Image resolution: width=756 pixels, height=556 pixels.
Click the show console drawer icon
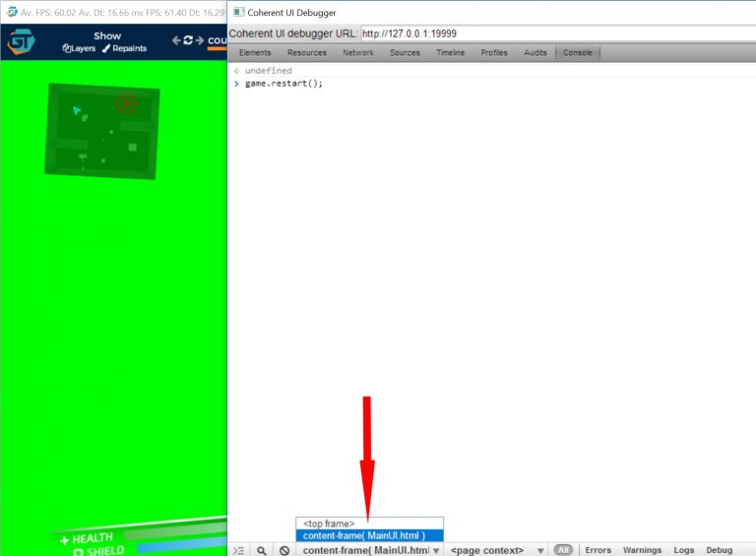238,550
